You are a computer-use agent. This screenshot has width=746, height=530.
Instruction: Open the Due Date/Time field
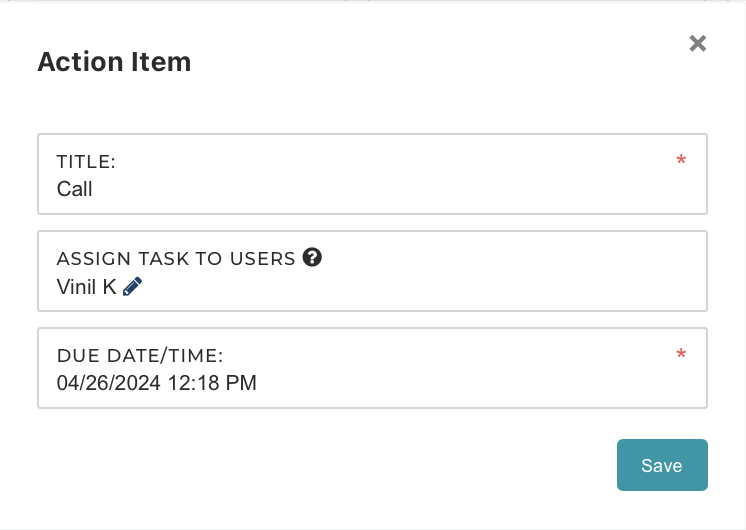[x=372, y=368]
